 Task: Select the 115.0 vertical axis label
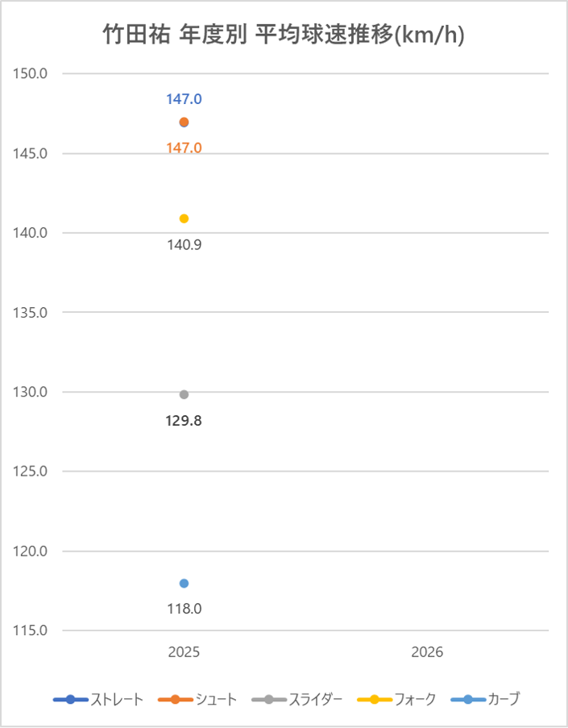pos(31,630)
